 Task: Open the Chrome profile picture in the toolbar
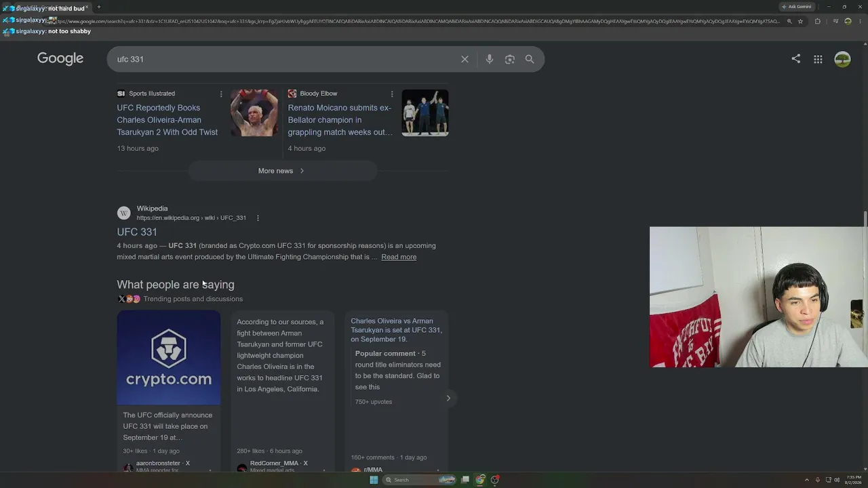coord(848,21)
